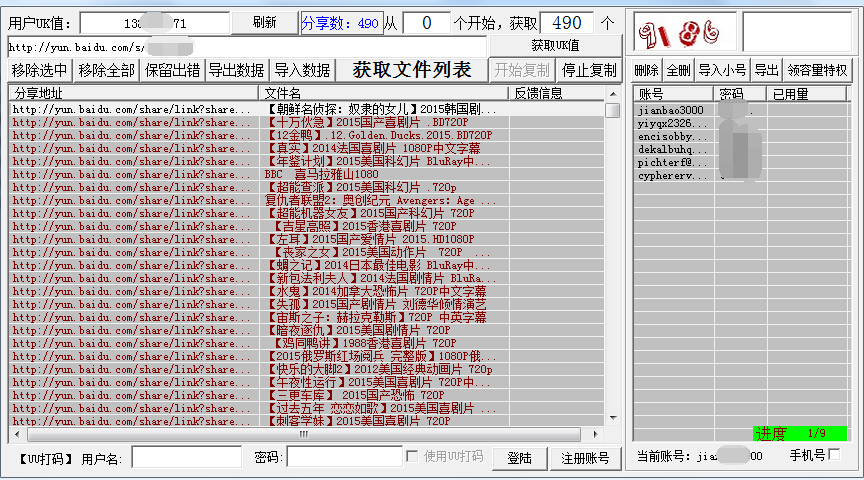Viewport: 864px width, 480px height.
Task: Select account row dekalbuhq
Action: (740, 149)
